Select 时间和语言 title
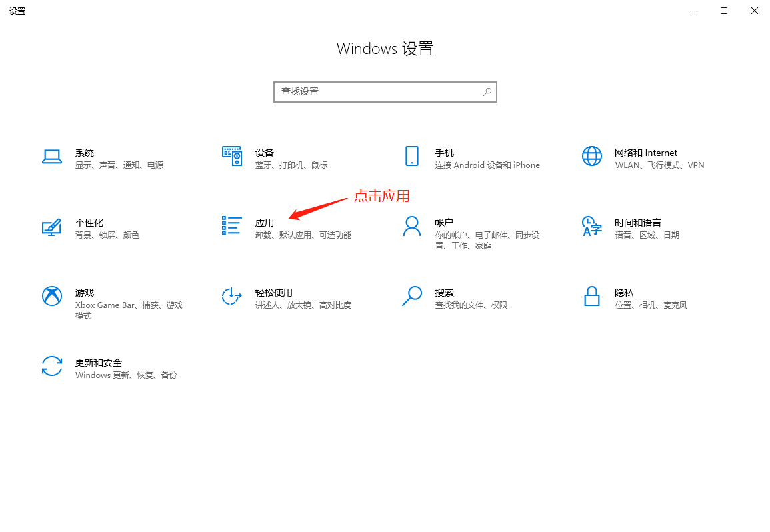This screenshot has width=770, height=532. 638,223
